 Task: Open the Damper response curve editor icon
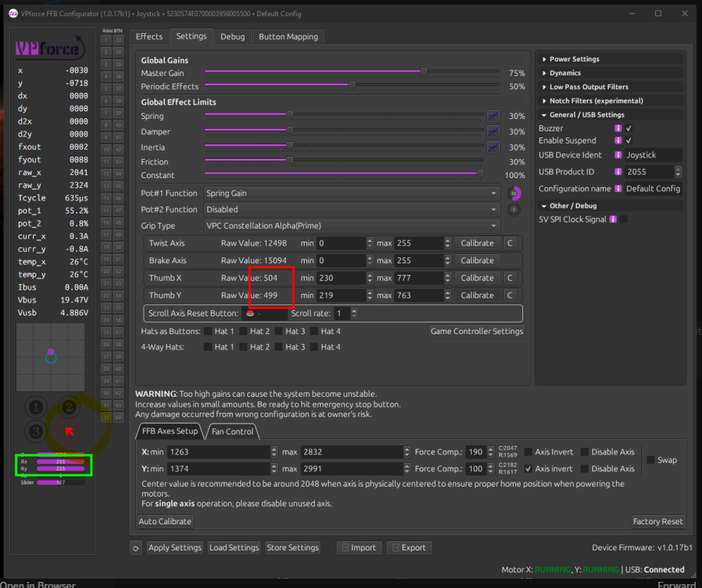click(x=493, y=131)
